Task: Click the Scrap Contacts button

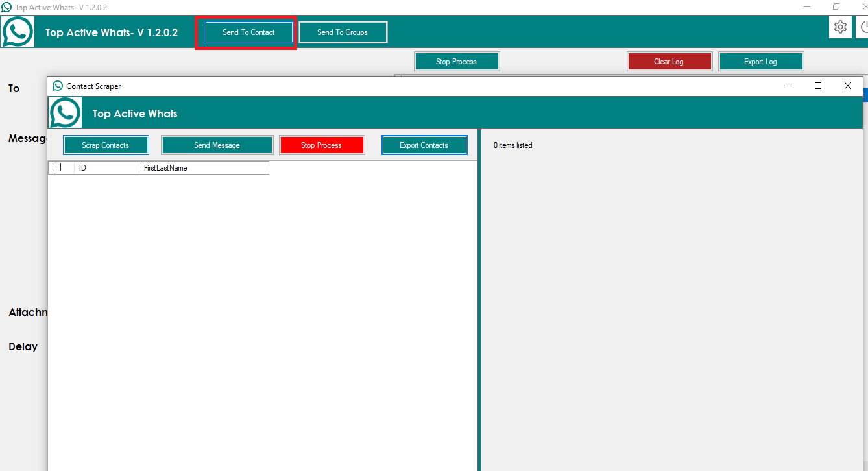Action: coord(106,145)
